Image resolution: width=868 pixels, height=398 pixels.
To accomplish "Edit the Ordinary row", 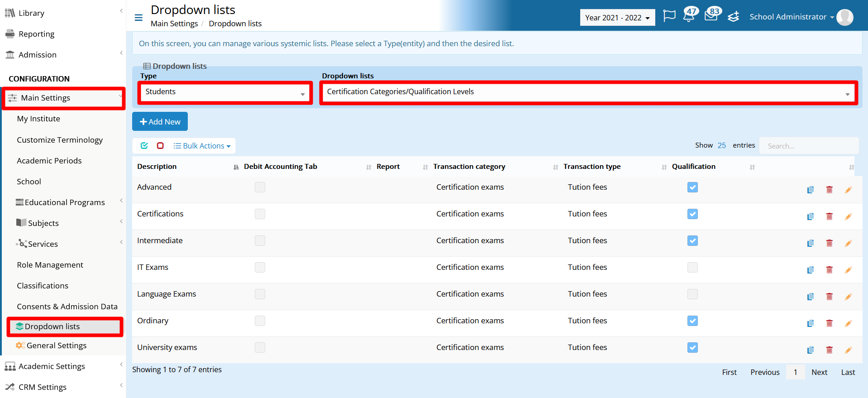I will (848, 323).
